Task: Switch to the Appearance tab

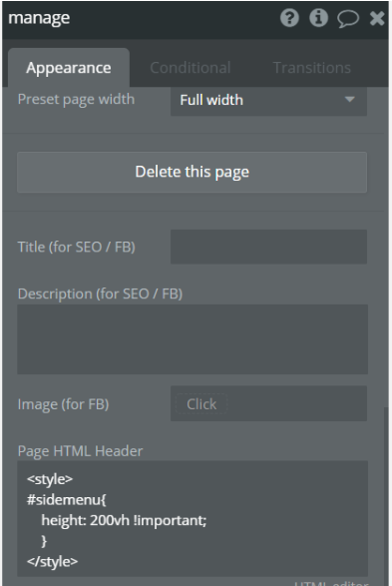Action: (x=69, y=68)
